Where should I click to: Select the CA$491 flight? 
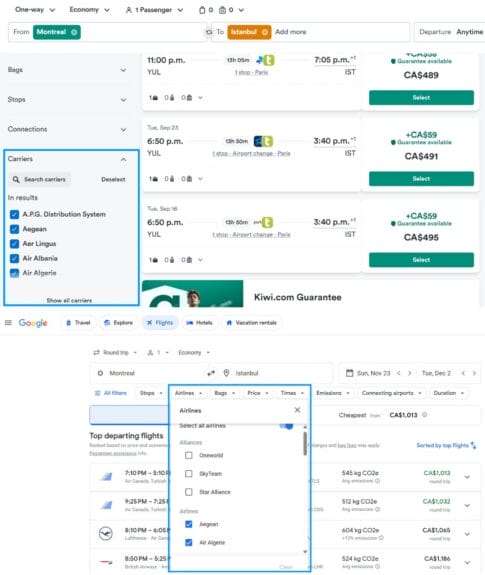421,179
